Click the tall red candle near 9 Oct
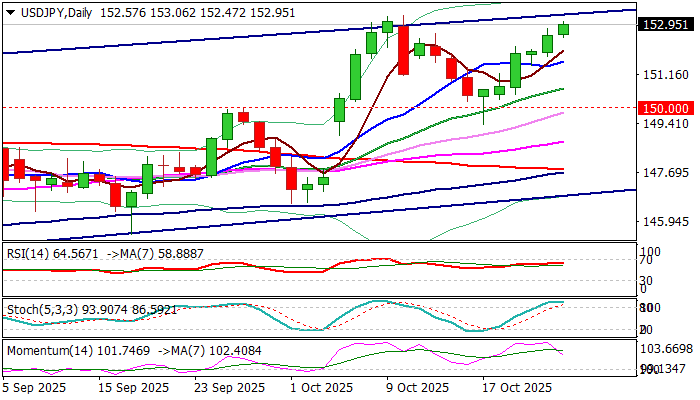700x400 pixels. click(x=403, y=50)
